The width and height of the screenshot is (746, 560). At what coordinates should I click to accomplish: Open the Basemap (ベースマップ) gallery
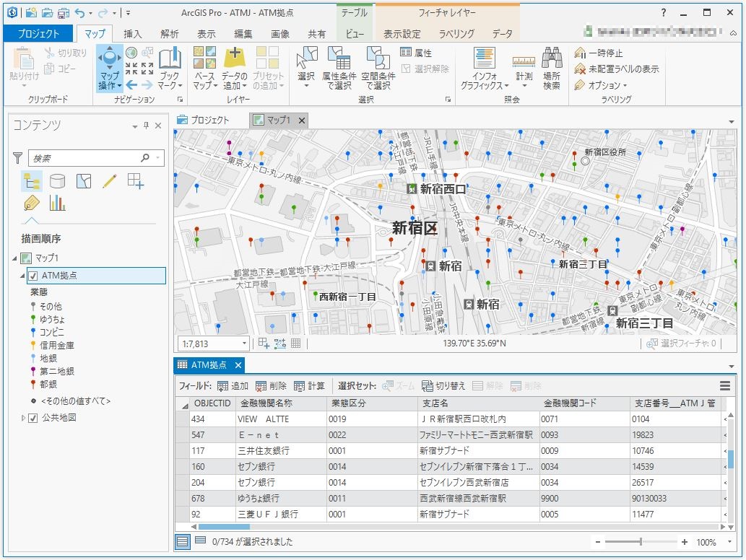pyautogui.click(x=205, y=68)
